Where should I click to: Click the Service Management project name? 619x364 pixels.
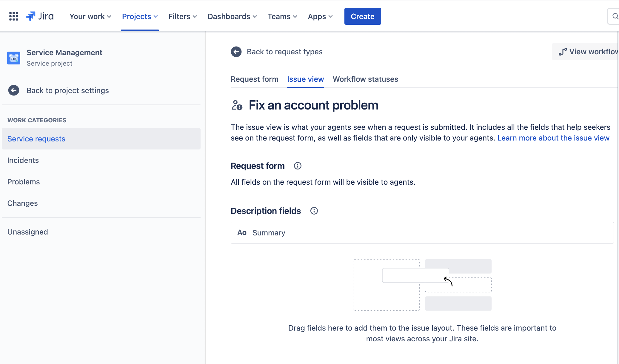pos(64,53)
